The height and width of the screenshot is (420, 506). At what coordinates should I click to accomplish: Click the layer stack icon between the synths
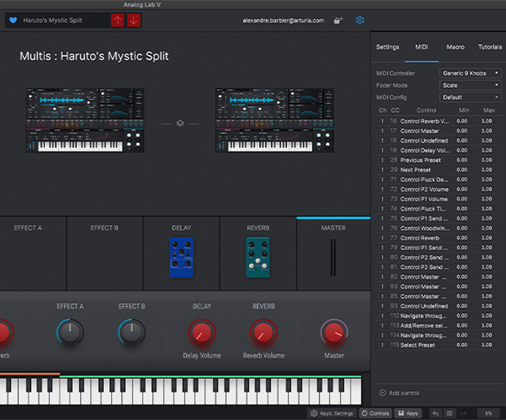coord(180,124)
